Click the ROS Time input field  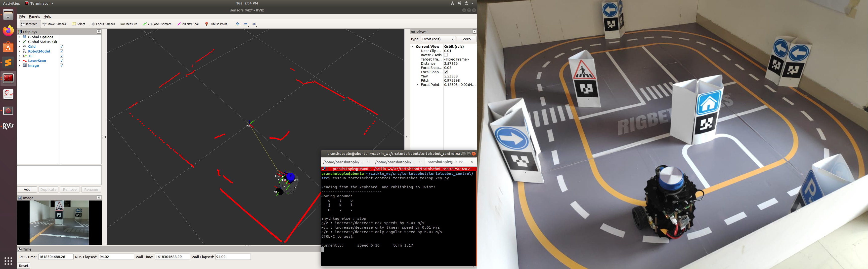[x=56, y=257]
